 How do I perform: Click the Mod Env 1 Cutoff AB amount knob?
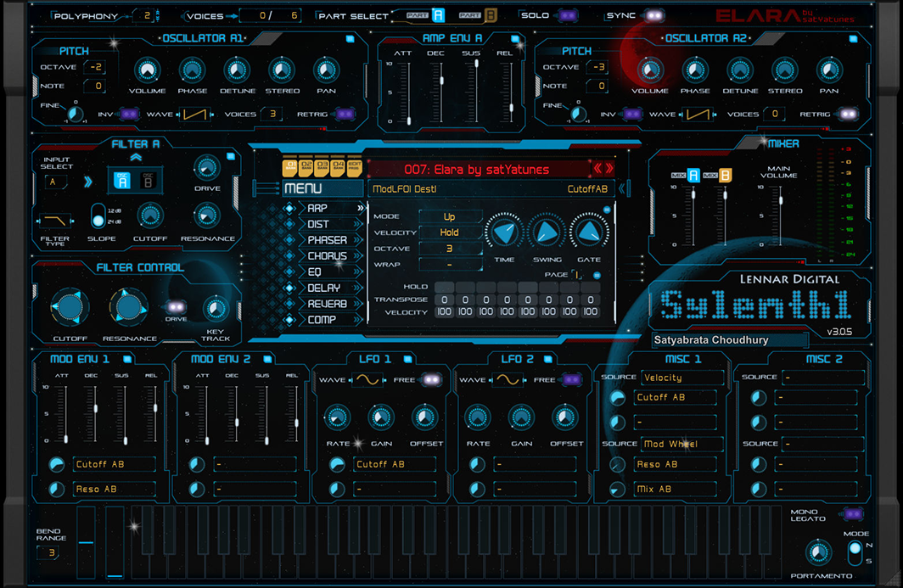point(56,464)
